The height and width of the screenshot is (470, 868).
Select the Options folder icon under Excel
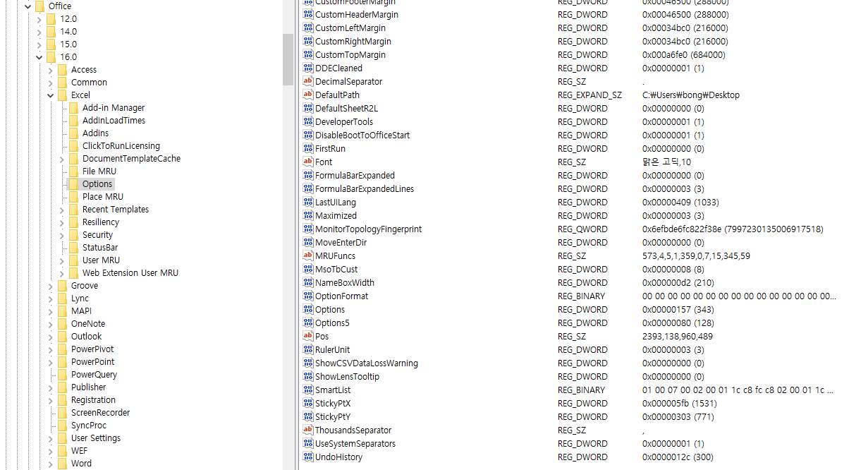click(x=73, y=184)
